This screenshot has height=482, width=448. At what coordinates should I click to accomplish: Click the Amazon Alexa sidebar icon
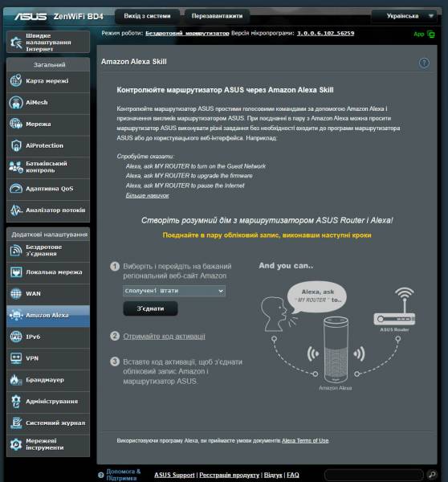[16, 315]
